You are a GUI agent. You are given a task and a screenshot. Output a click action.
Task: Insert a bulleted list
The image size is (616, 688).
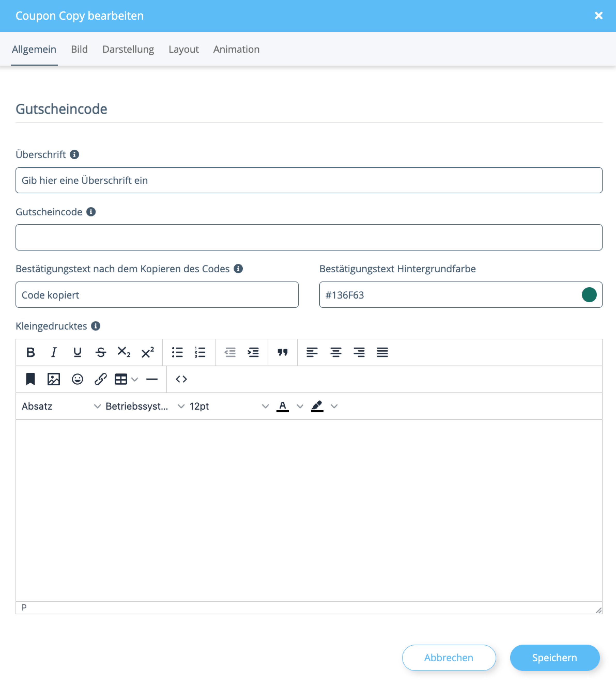pos(177,352)
